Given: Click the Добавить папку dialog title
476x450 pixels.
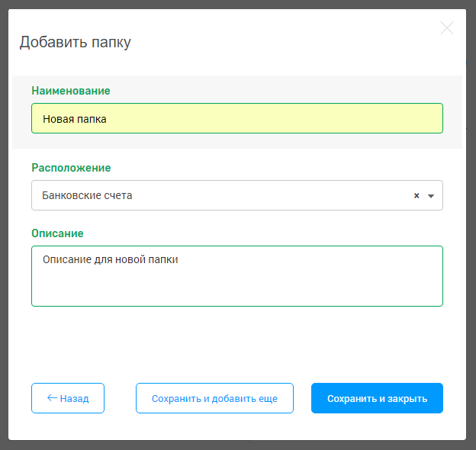Looking at the screenshot, I should pyautogui.click(x=75, y=42).
